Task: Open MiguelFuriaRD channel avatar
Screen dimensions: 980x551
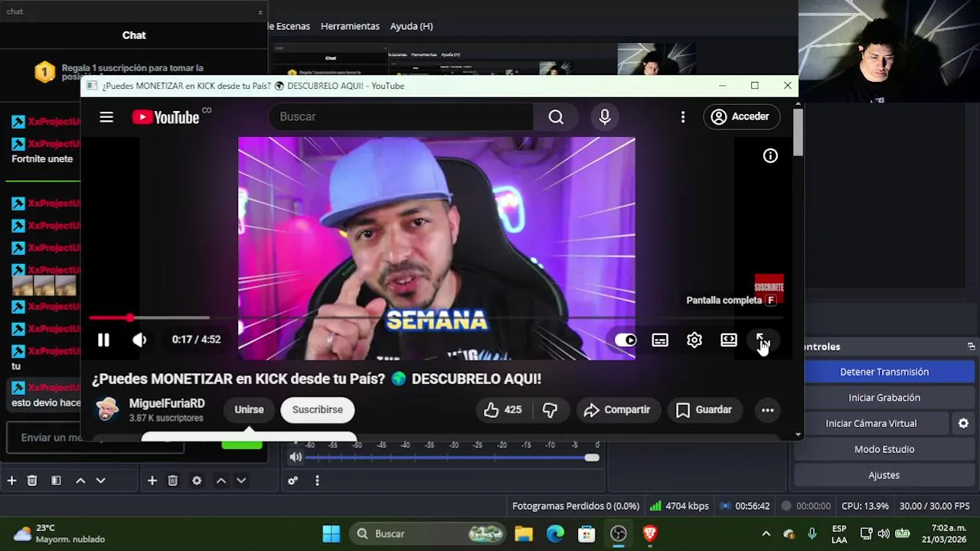Action: click(x=107, y=409)
